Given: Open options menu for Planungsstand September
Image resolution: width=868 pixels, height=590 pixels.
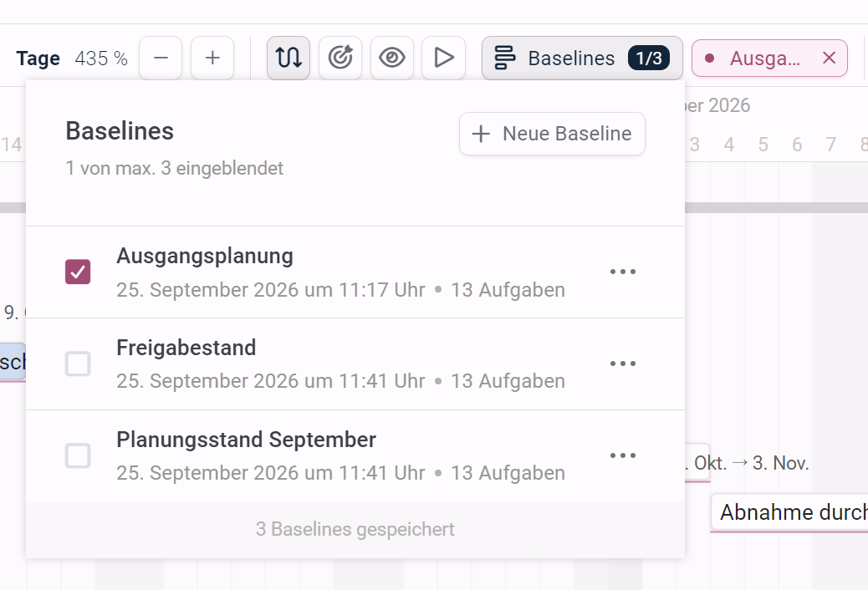Looking at the screenshot, I should coord(623,455).
